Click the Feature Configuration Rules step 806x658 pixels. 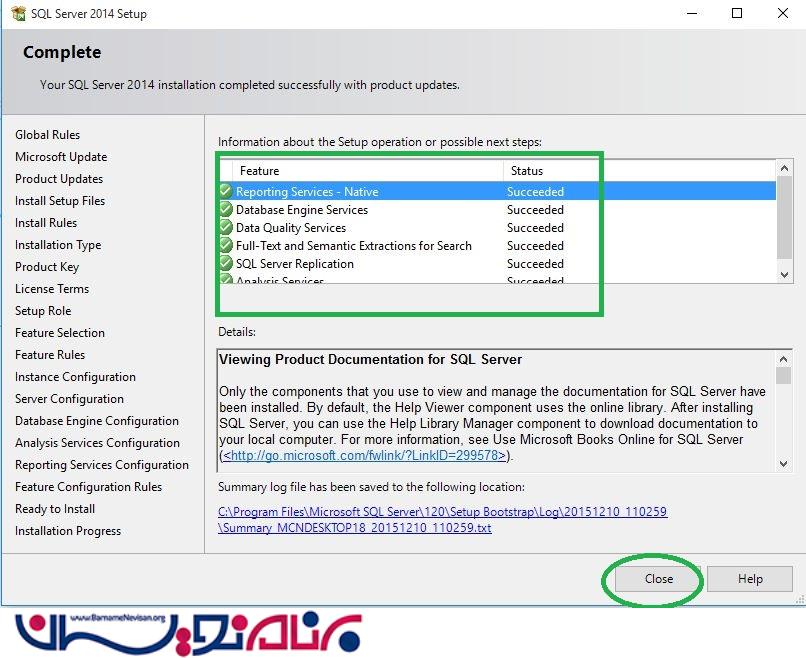pos(88,487)
